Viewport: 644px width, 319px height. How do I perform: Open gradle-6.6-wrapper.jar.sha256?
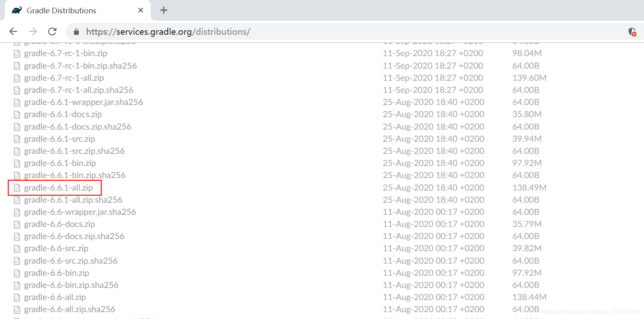80,212
